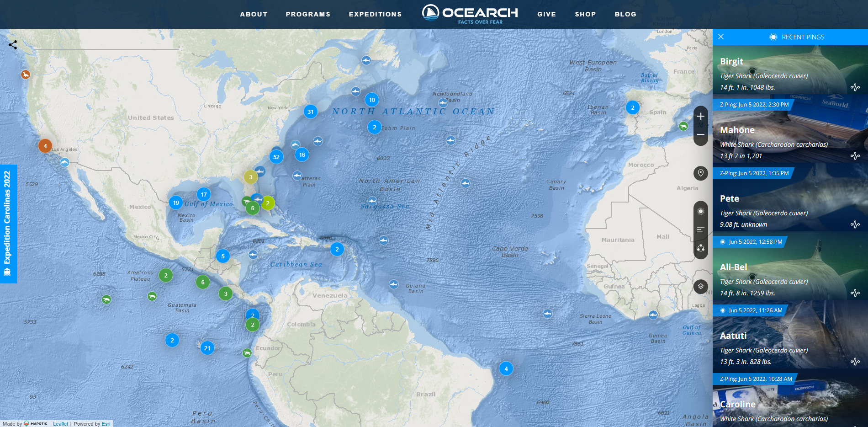
Task: Toggle the recent pings radio control on map
Action: [x=700, y=211]
